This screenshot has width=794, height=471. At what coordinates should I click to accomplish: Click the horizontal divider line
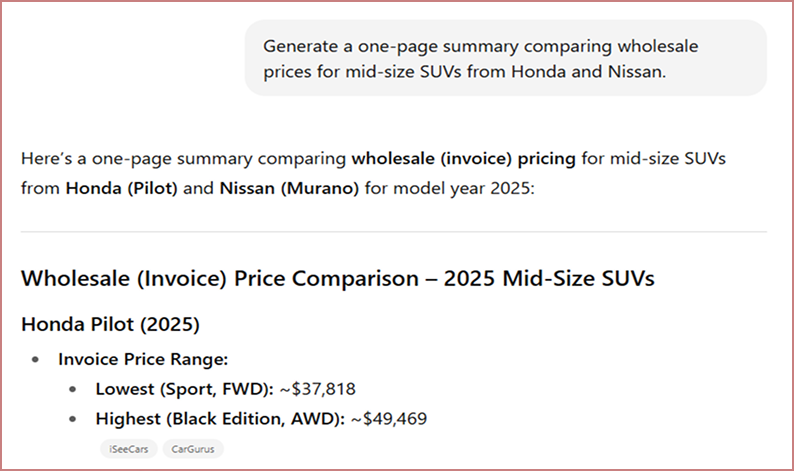click(393, 232)
